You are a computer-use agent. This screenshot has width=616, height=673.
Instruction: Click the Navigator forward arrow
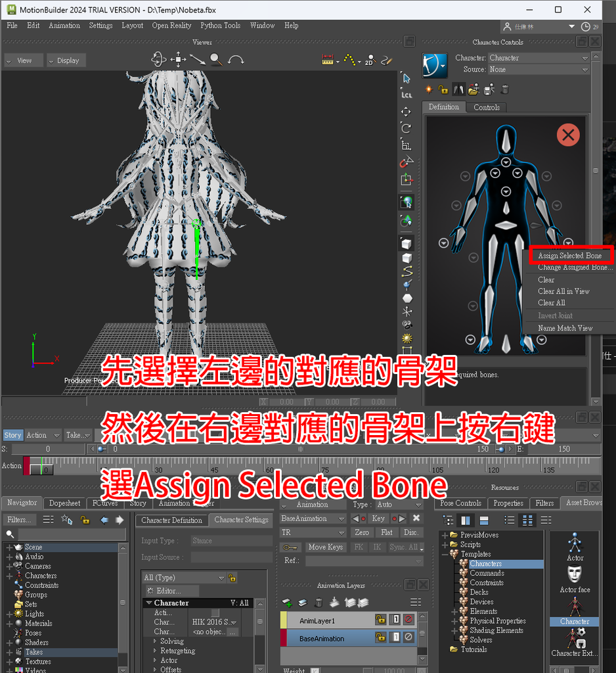[120, 521]
